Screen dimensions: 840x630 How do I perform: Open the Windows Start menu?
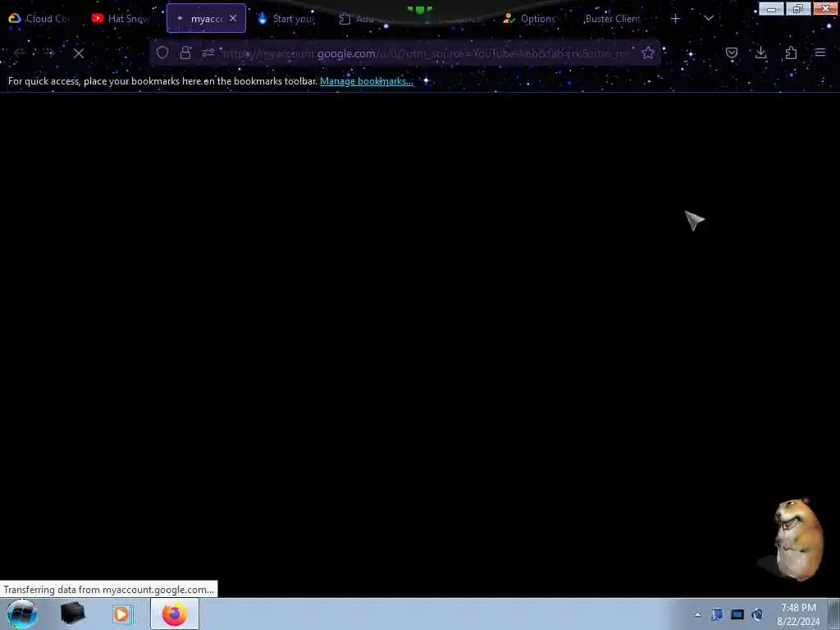pos(22,614)
